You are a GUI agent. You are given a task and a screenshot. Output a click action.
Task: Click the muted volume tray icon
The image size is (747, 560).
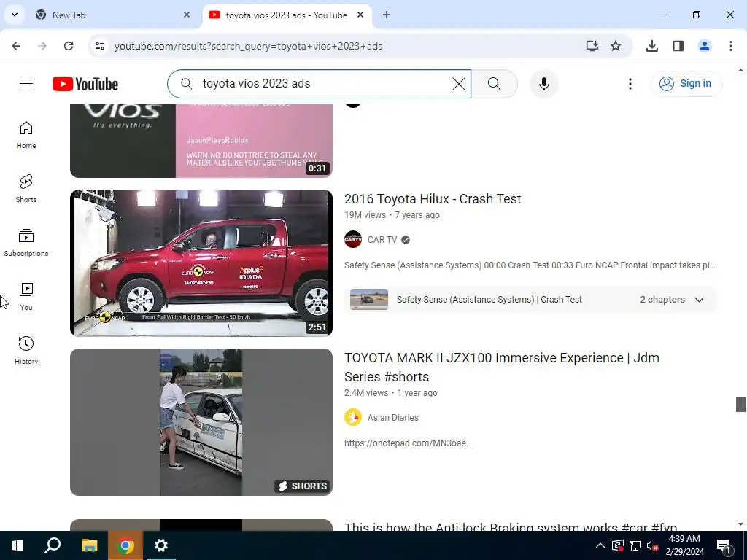(652, 545)
